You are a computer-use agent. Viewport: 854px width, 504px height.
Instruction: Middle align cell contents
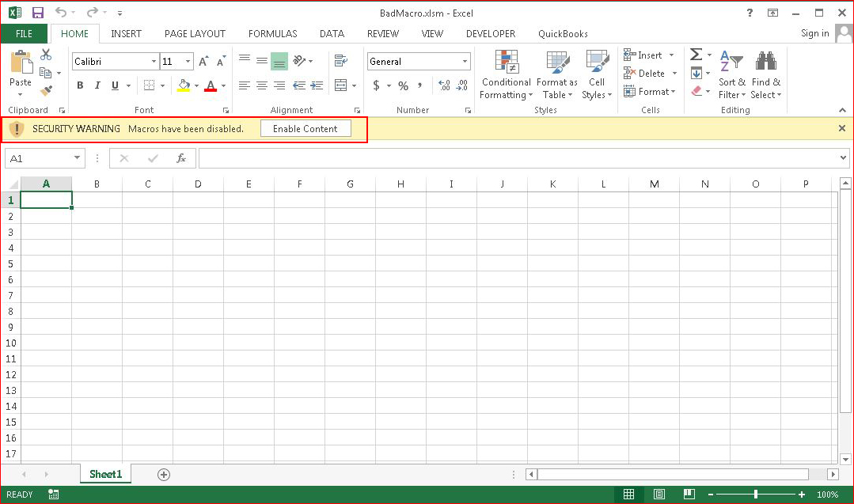click(x=262, y=60)
